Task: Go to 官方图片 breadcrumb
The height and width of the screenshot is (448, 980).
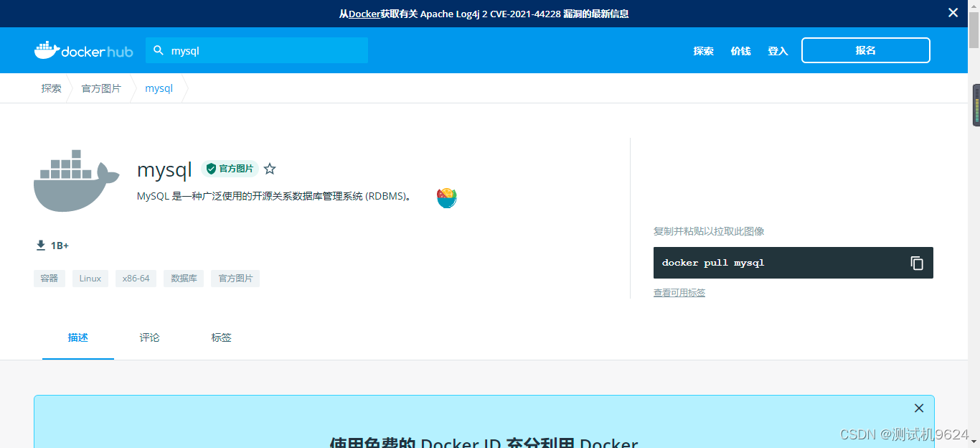Action: 101,88
